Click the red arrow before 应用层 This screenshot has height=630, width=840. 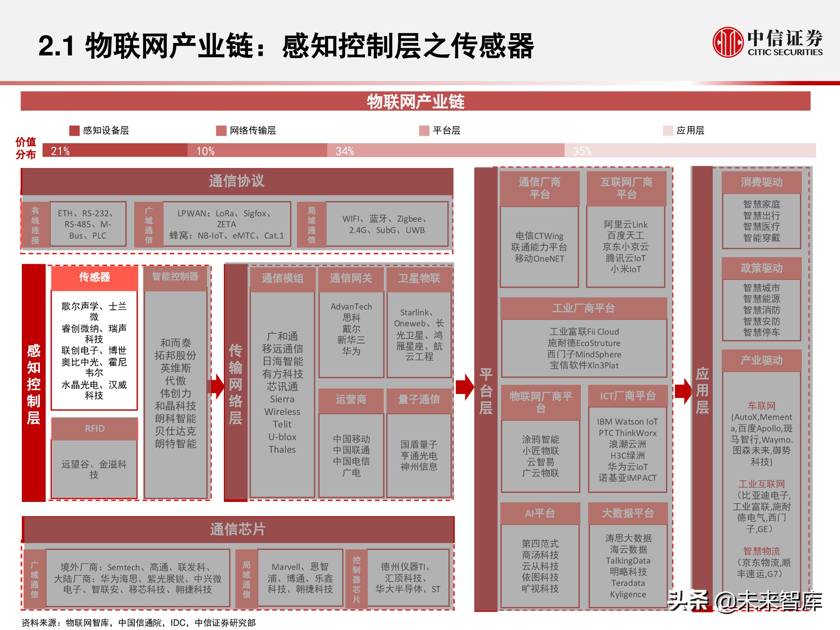click(x=683, y=391)
